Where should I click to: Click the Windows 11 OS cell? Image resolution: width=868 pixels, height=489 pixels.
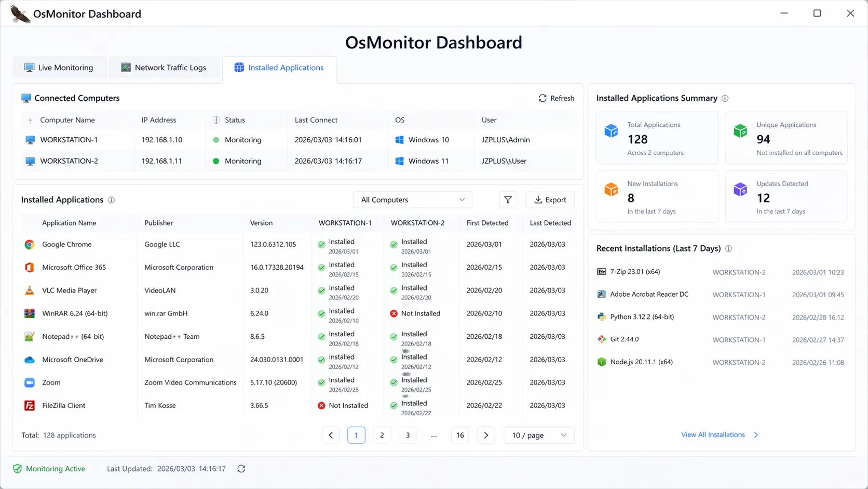(422, 161)
